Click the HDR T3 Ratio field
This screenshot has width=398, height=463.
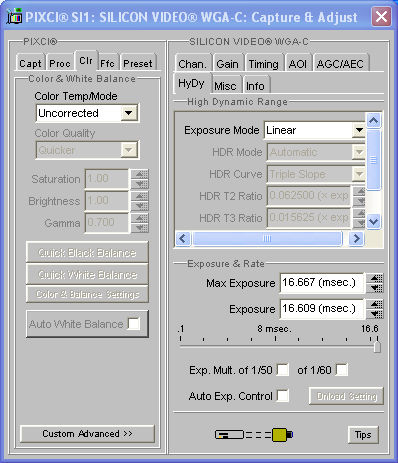pos(309,218)
